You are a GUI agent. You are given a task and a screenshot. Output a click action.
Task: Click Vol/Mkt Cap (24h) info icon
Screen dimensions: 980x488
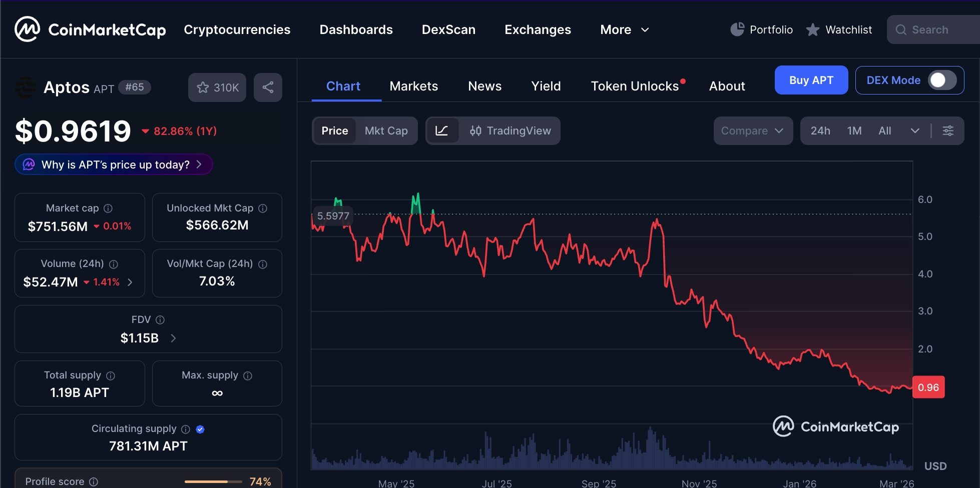pos(263,264)
